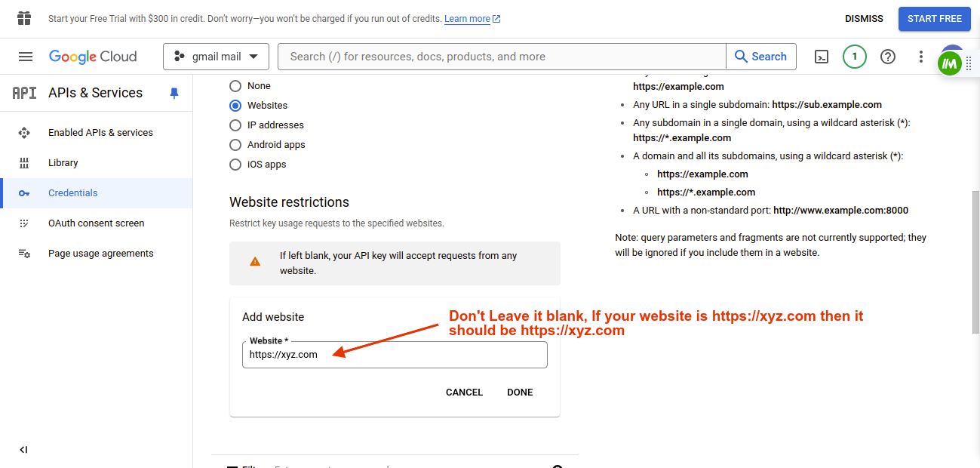Viewport: 980px width, 468px height.
Task: Open the three-dot more options menu
Action: (920, 57)
